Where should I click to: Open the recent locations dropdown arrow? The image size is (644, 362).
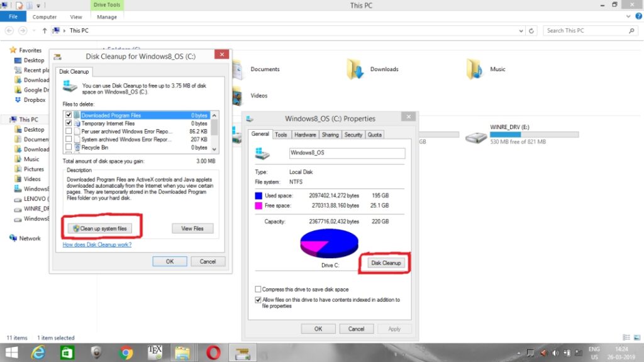pos(34,31)
